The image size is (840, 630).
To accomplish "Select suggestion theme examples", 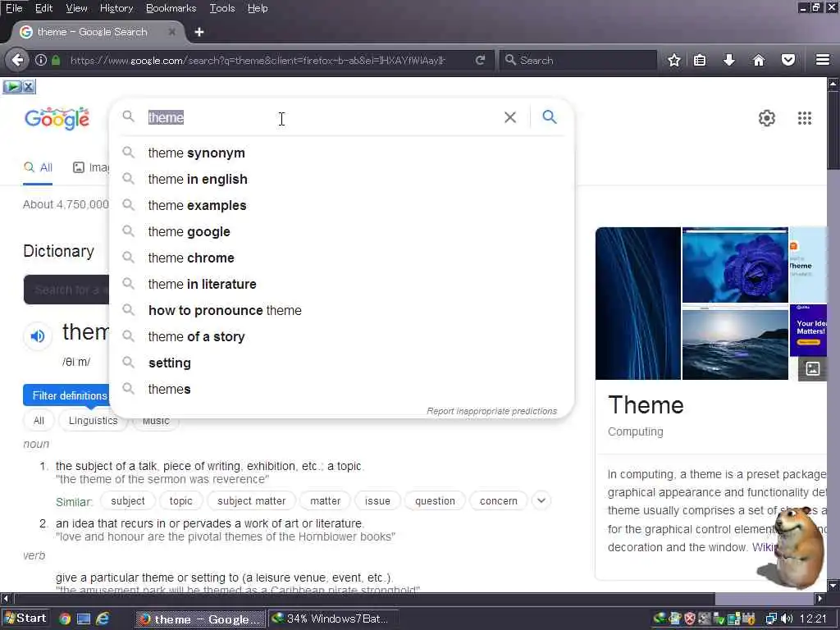I will click(341, 206).
